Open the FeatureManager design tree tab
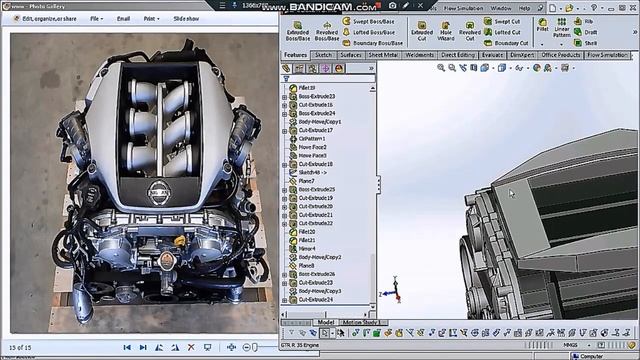This screenshot has width=640, height=360. 286,68
